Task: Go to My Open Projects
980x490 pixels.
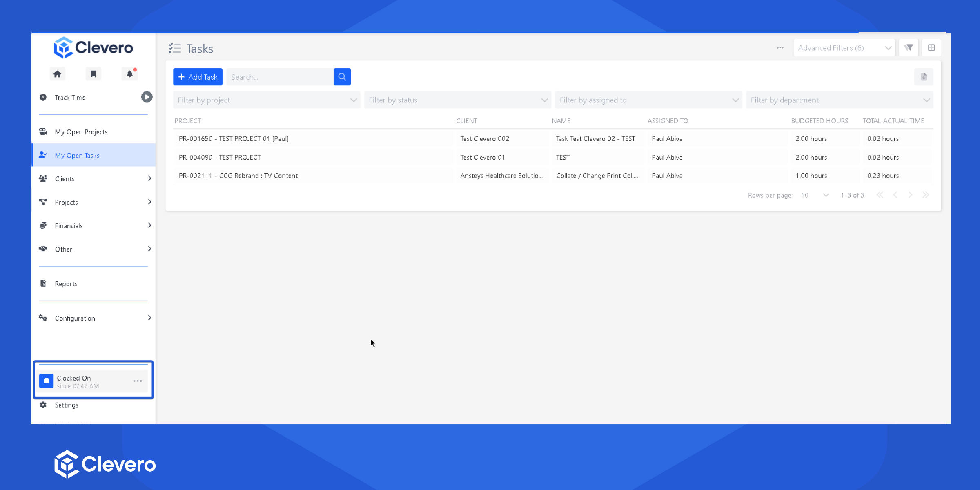Action: click(x=81, y=132)
